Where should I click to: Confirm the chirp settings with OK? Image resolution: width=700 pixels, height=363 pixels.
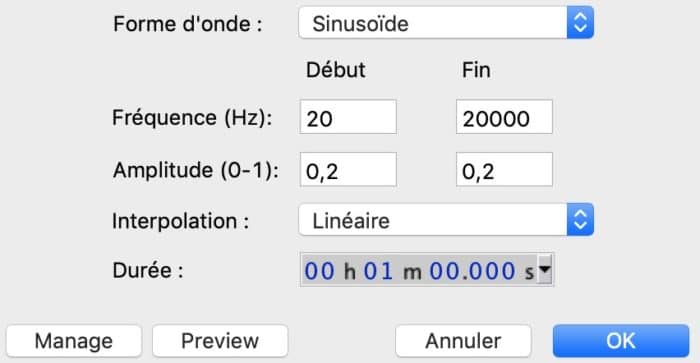(x=621, y=341)
